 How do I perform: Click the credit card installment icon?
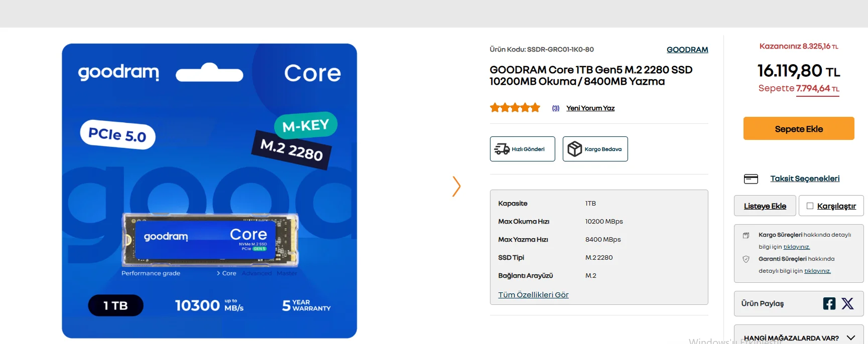pyautogui.click(x=751, y=179)
